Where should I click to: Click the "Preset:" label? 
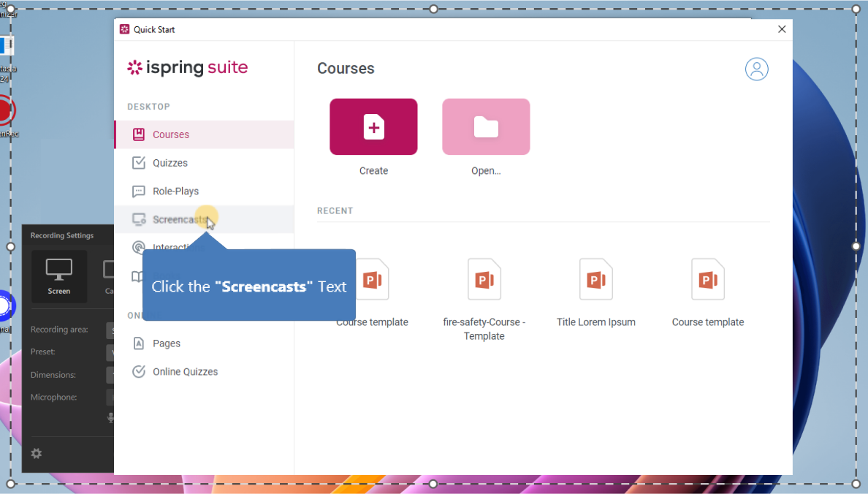[42, 351]
